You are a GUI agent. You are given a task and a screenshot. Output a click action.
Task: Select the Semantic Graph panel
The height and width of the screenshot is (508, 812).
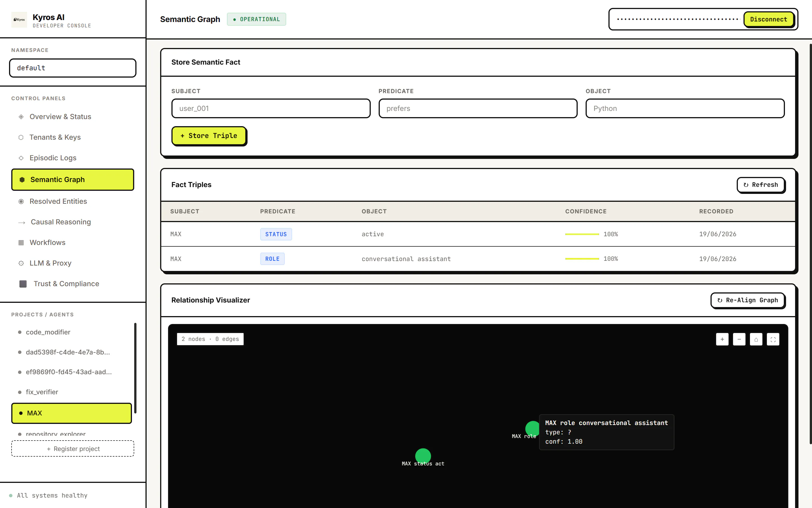tap(73, 179)
